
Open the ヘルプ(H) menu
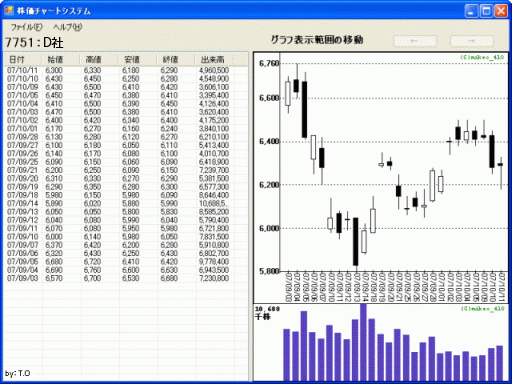68,27
